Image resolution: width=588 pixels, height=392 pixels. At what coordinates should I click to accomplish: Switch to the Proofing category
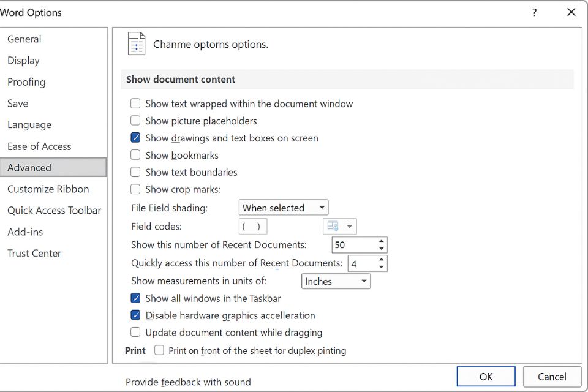coord(26,82)
